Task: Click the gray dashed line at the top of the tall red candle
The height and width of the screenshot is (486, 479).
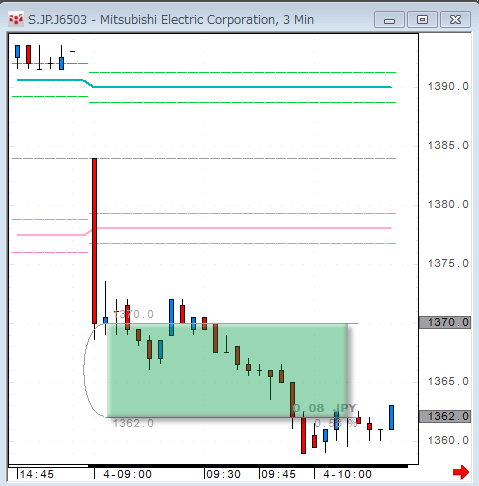Action: [204, 158]
